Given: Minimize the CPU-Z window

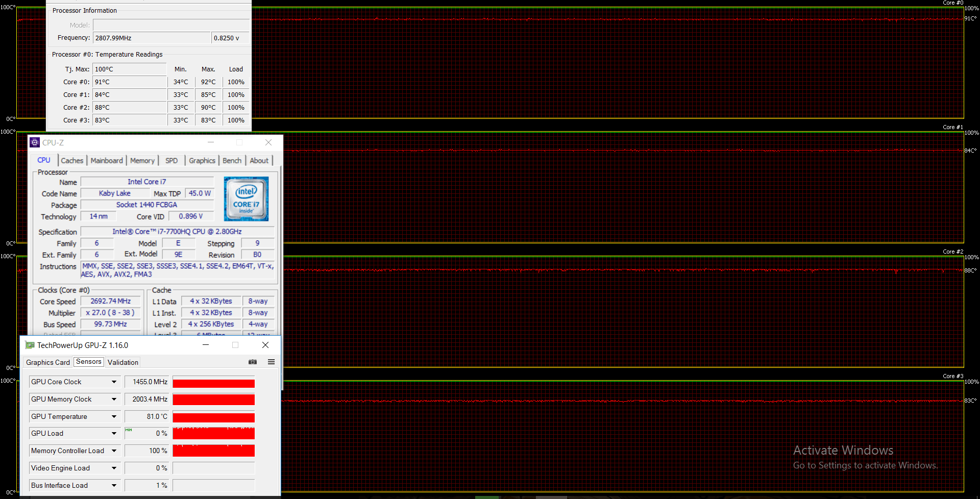Looking at the screenshot, I should click(211, 142).
